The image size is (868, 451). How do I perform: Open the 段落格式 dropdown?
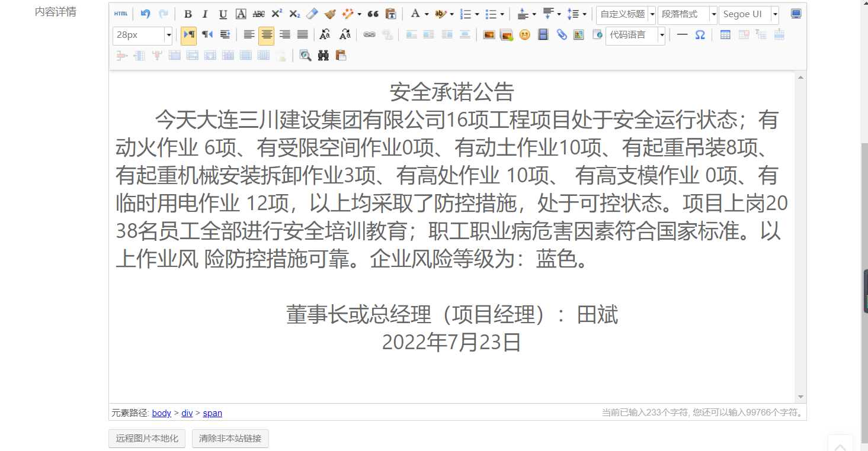point(687,14)
